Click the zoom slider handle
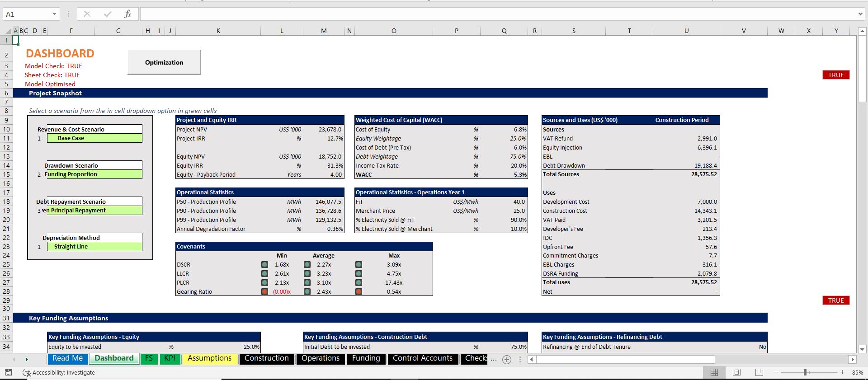Screen dimensions: 868x380 point(805,372)
